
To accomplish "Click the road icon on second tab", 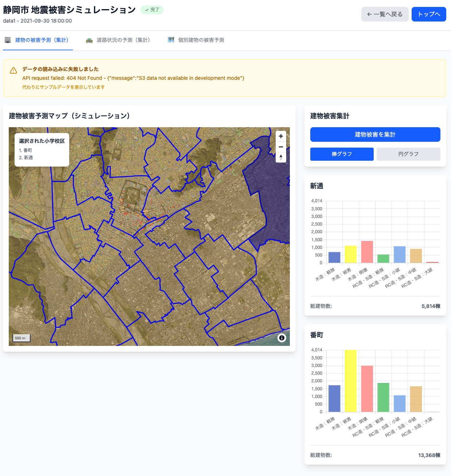I will (89, 40).
